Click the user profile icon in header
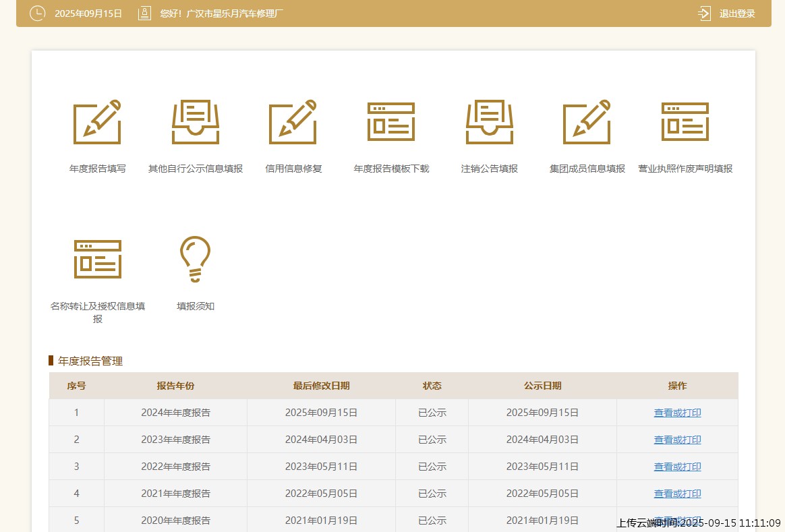The height and width of the screenshot is (532, 785). pyautogui.click(x=145, y=13)
